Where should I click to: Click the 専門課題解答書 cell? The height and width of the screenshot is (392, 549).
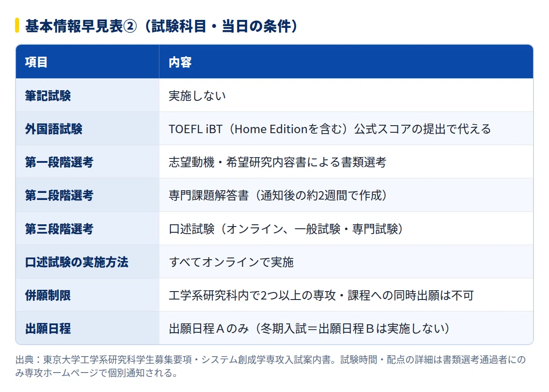346,195
